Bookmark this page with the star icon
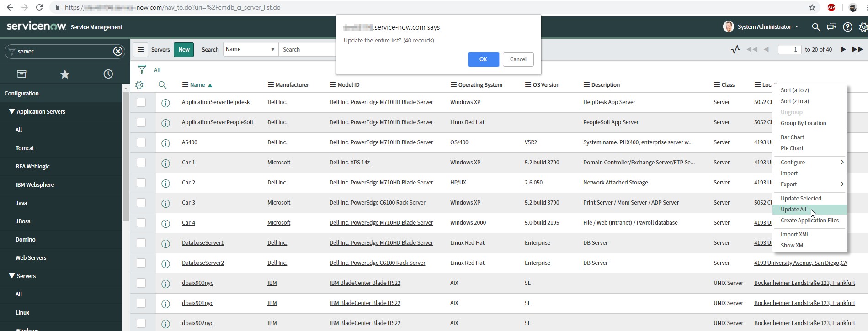This screenshot has width=868, height=331. coord(812,7)
